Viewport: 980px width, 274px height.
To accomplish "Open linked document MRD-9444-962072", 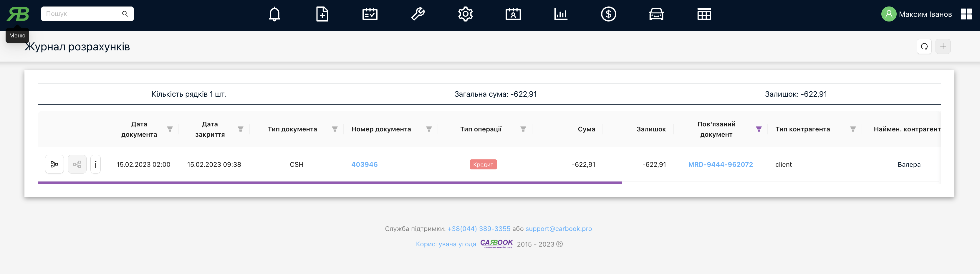I will (721, 164).
